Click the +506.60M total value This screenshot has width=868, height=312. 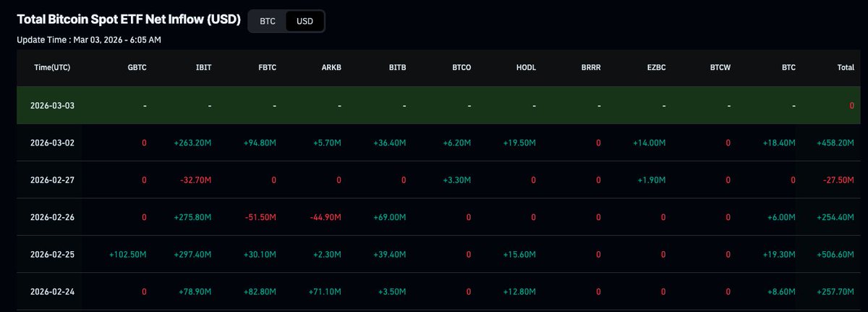coord(835,255)
